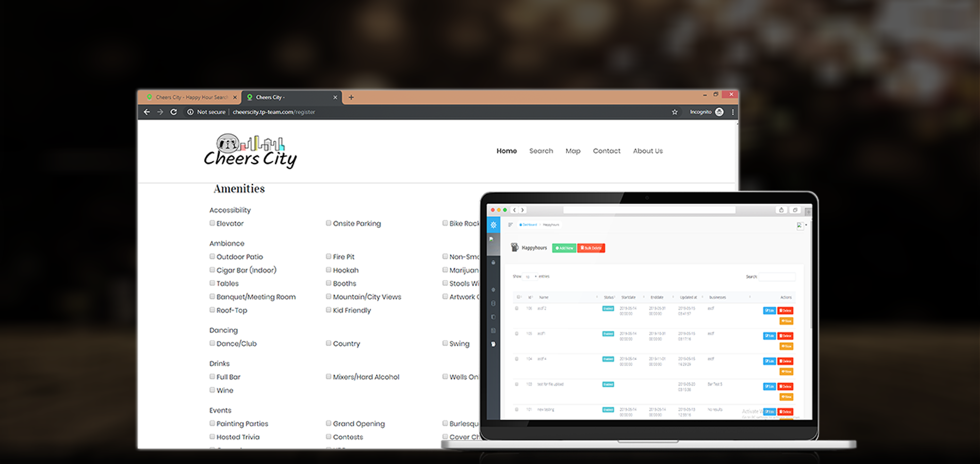980x464 pixels.
Task: Open the Not secure site info icon
Action: tap(190, 112)
